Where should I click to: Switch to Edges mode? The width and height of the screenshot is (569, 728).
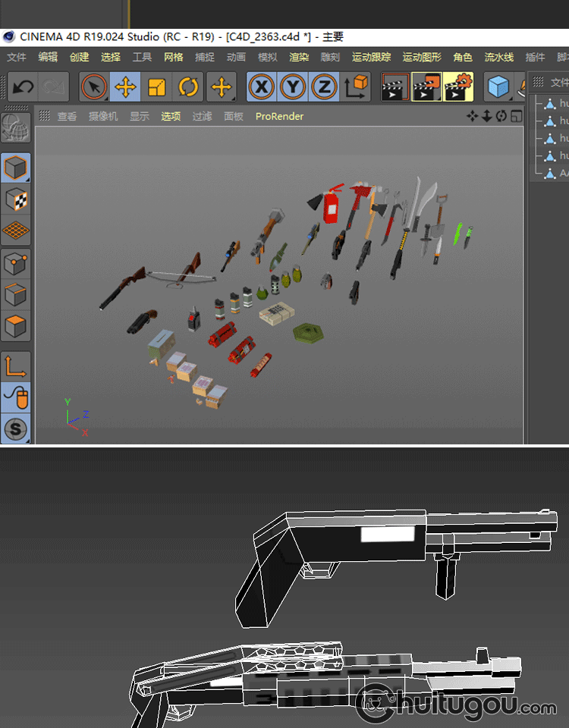16,295
